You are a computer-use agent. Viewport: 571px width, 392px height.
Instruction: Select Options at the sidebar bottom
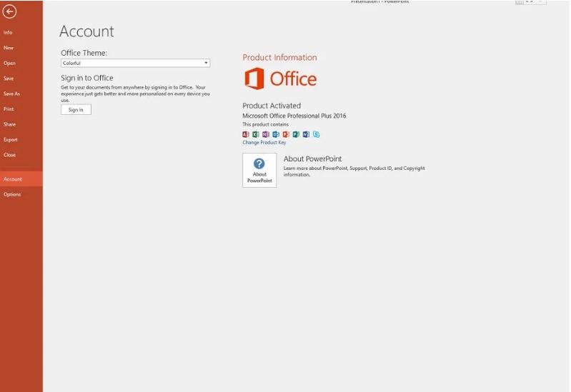pyautogui.click(x=12, y=194)
